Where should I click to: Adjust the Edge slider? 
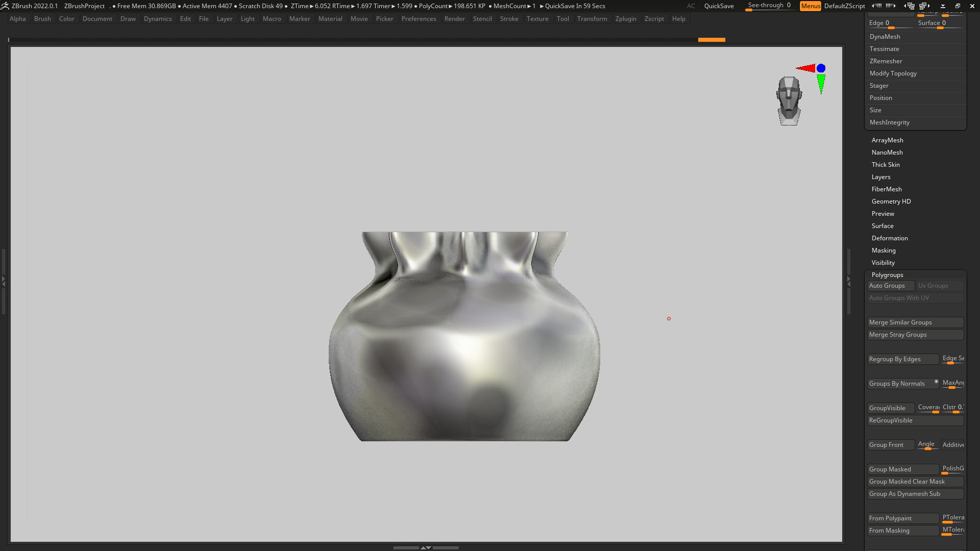(x=890, y=24)
